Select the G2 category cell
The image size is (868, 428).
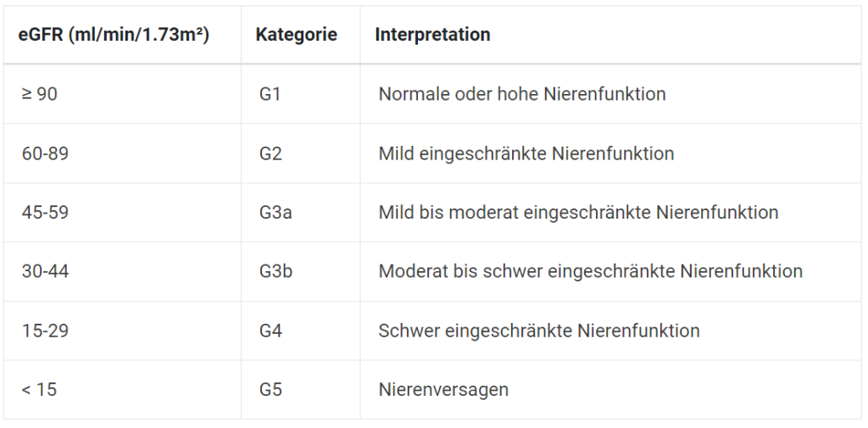[270, 153]
